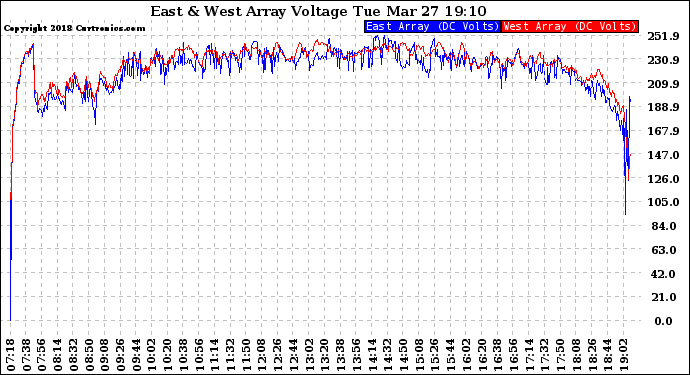Click the 07:56 time label
Image resolution: width=690 pixels, height=375 pixels.
tap(42, 355)
